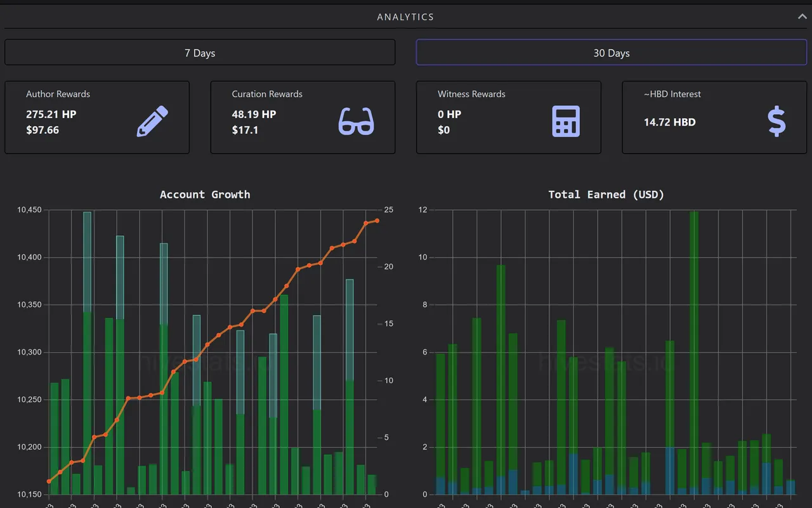The width and height of the screenshot is (812, 508).
Task: Click the Witness Rewards label
Action: coord(471,94)
